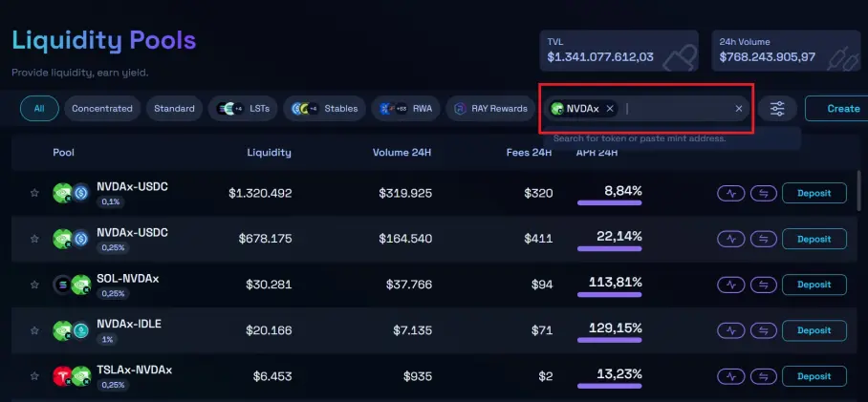Deposit into SOL-NVDAx pool

coord(814,285)
